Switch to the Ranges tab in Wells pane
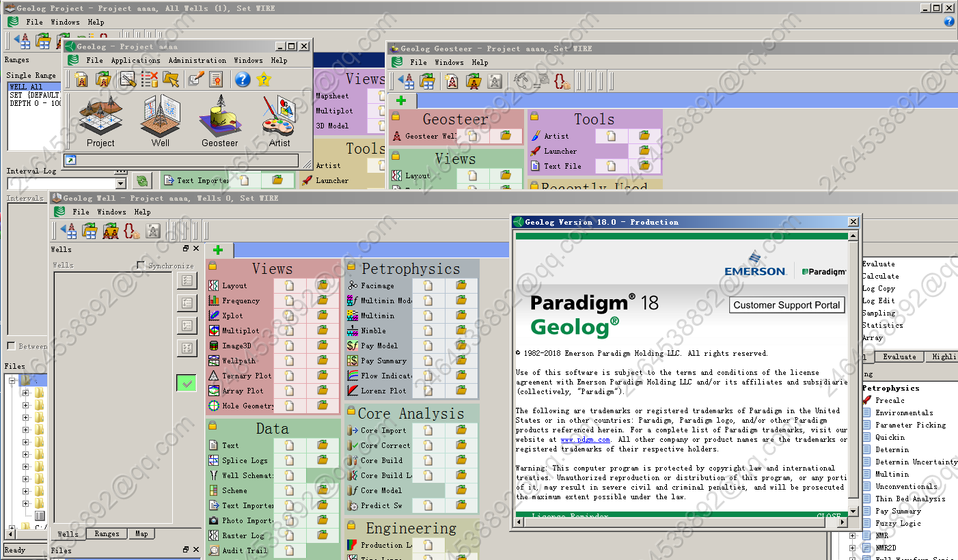Viewport: 958px width, 560px height. 107,534
